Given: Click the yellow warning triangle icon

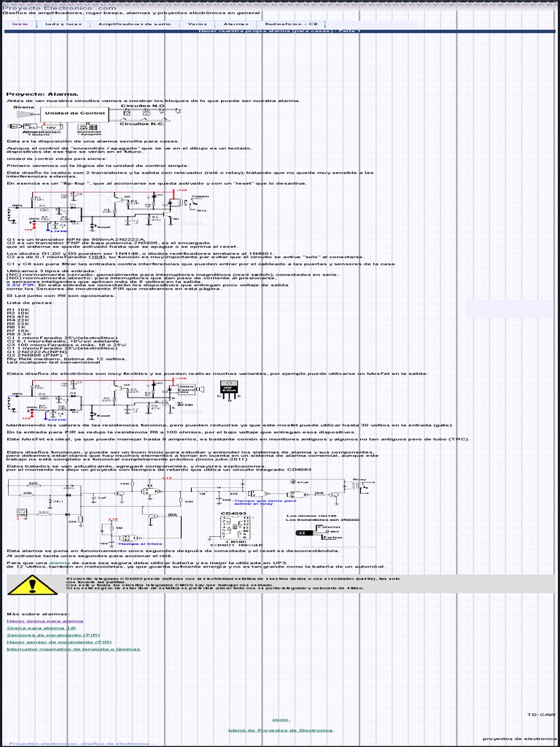Looking at the screenshot, I should click(32, 584).
